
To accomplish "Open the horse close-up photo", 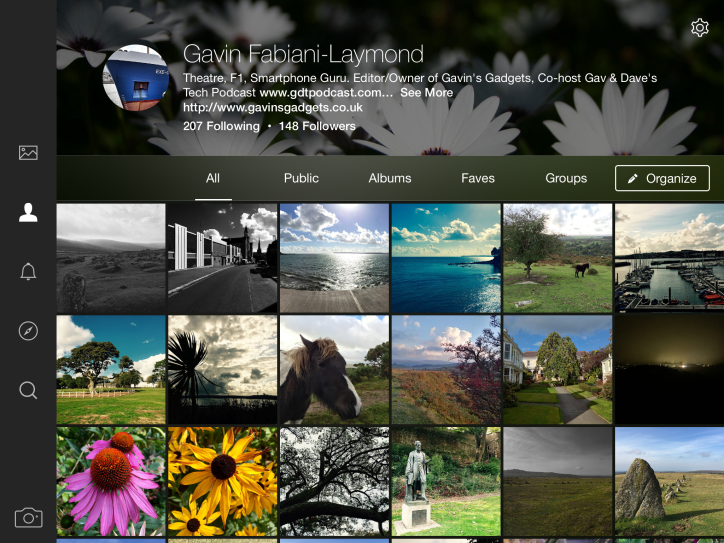I will (334, 370).
